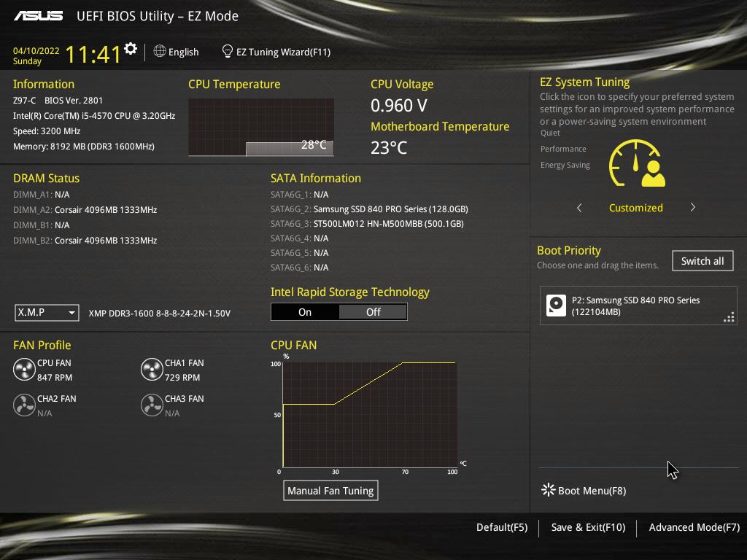747x560 pixels.
Task: Click the FAN Profile heading
Action: (x=42, y=345)
